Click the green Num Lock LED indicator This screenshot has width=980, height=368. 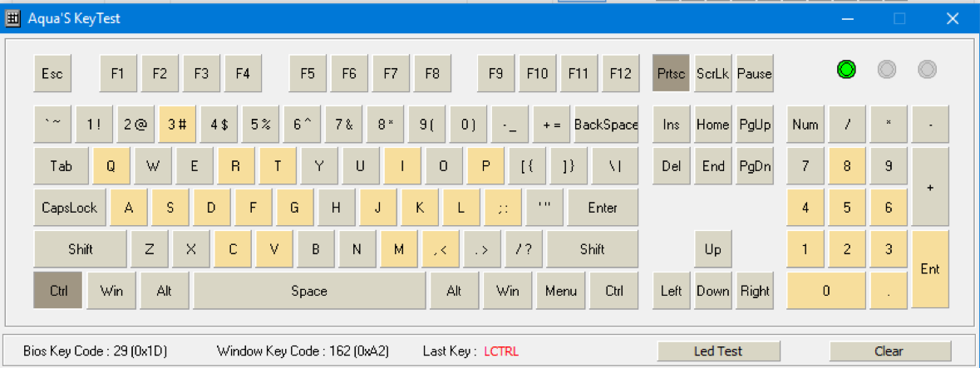tap(846, 69)
